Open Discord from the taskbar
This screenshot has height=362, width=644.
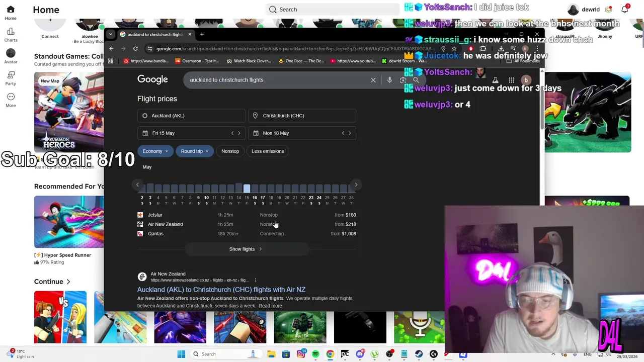[x=360, y=354]
